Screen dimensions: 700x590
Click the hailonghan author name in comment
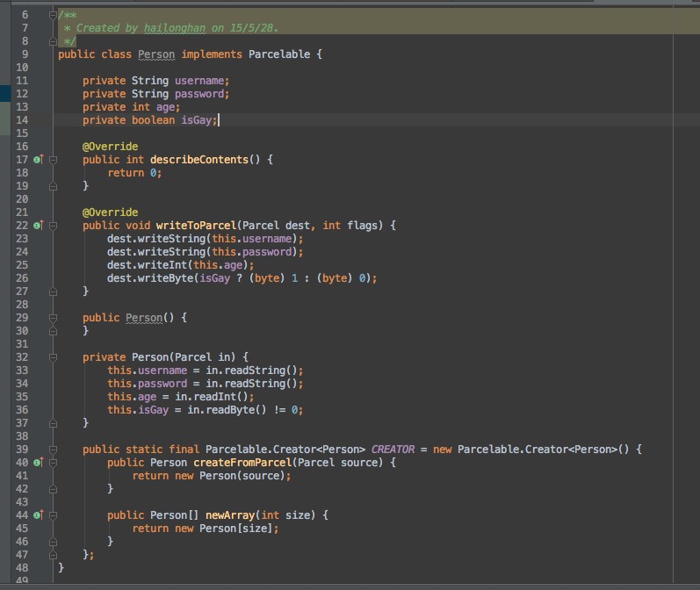(175, 28)
